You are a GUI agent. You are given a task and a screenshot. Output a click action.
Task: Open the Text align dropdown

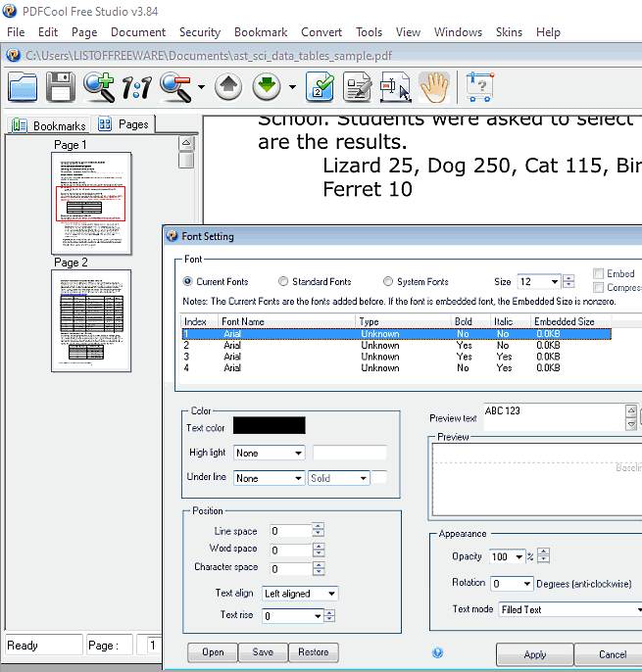coord(331,594)
